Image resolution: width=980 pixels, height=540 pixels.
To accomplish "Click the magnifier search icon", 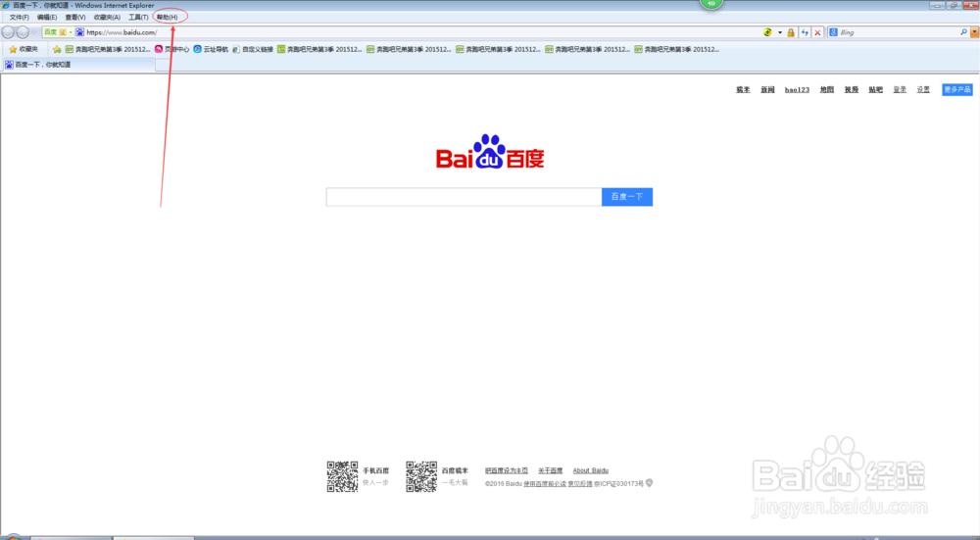I will click(x=963, y=32).
